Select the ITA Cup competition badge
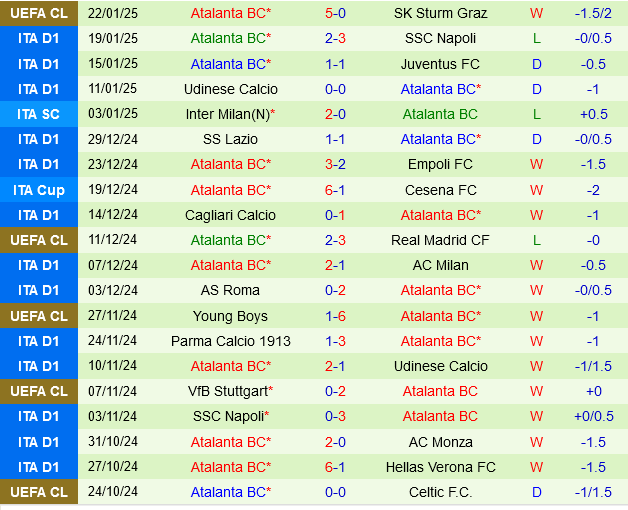The height and width of the screenshot is (510, 628). pyautogui.click(x=39, y=190)
